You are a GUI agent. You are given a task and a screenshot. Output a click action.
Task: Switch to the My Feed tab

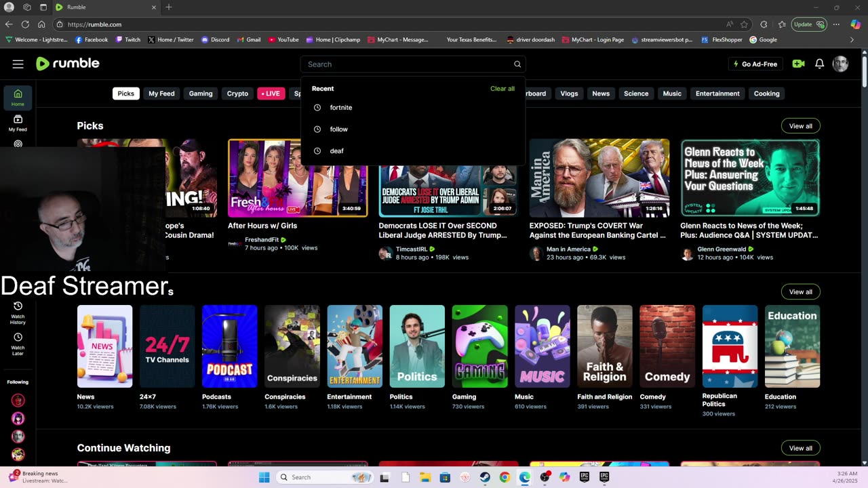point(161,94)
